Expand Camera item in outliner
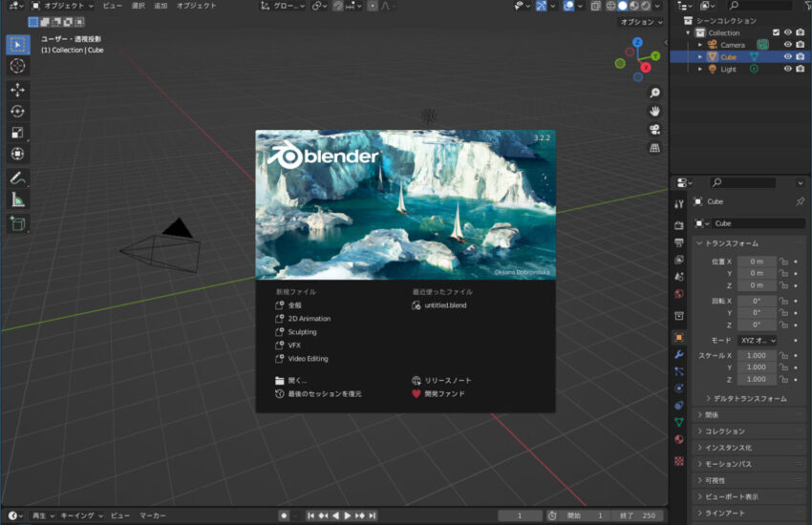Viewport: 812px width, 525px height. pyautogui.click(x=700, y=45)
